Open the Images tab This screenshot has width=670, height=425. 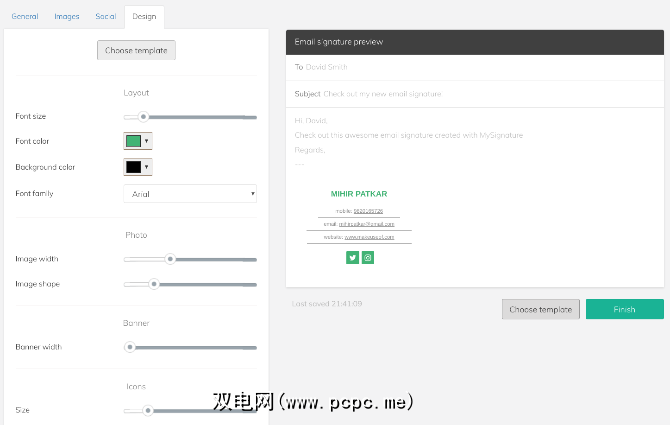coord(67,16)
